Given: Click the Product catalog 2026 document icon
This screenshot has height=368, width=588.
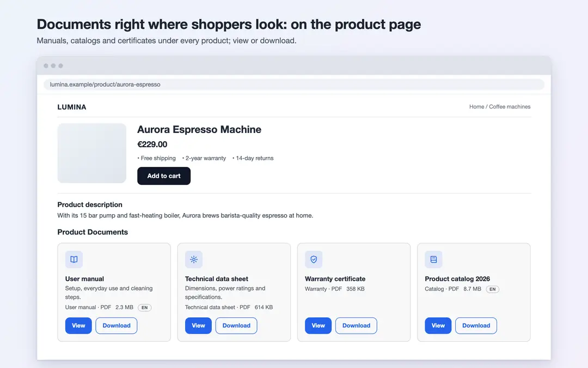Looking at the screenshot, I should 433,260.
